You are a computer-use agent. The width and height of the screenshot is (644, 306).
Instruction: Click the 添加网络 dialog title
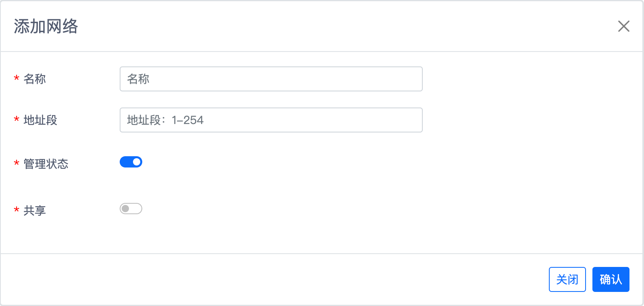[x=46, y=26]
